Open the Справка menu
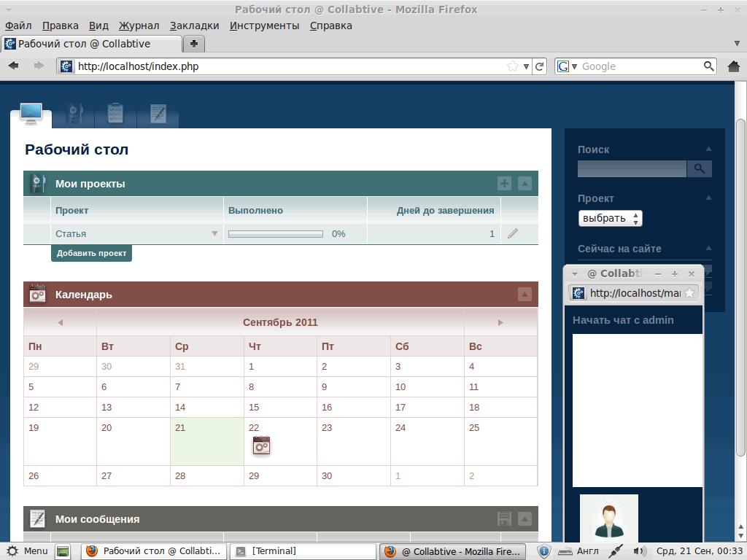The height and width of the screenshot is (560, 747). coord(330,26)
